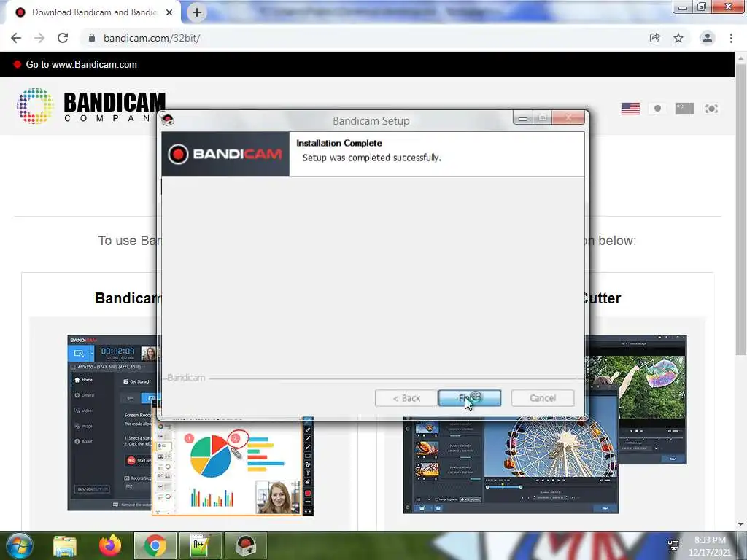Click the padlock site info icon
The width and height of the screenshot is (747, 560).
(x=92, y=38)
